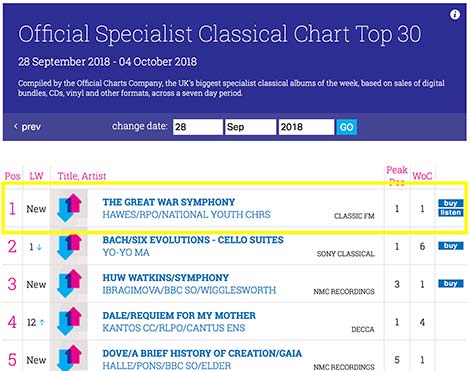Click the day field showing 28
The image size is (470, 371).
(x=198, y=127)
